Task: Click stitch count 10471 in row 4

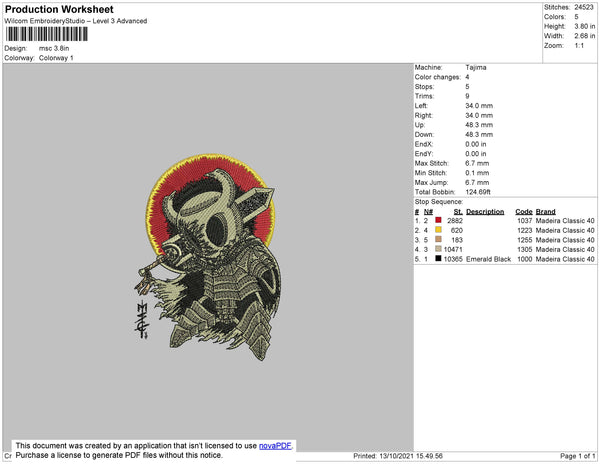Action: (453, 249)
